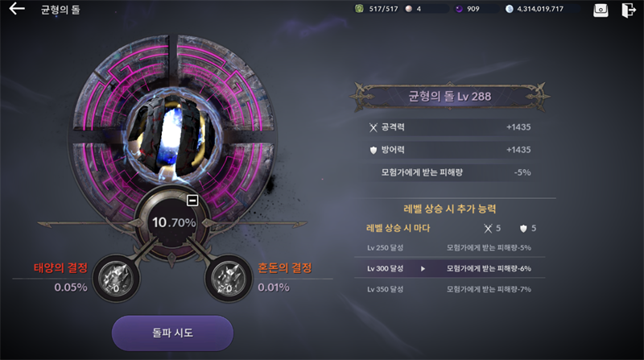Select the Lv 350 달성 reward row
This screenshot has width=644, height=360.
[449, 289]
